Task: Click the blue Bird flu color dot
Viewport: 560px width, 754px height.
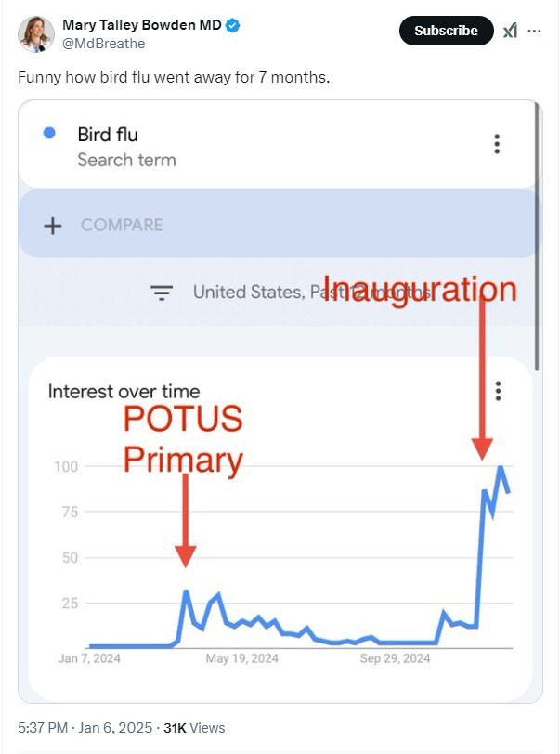Action: (x=49, y=133)
